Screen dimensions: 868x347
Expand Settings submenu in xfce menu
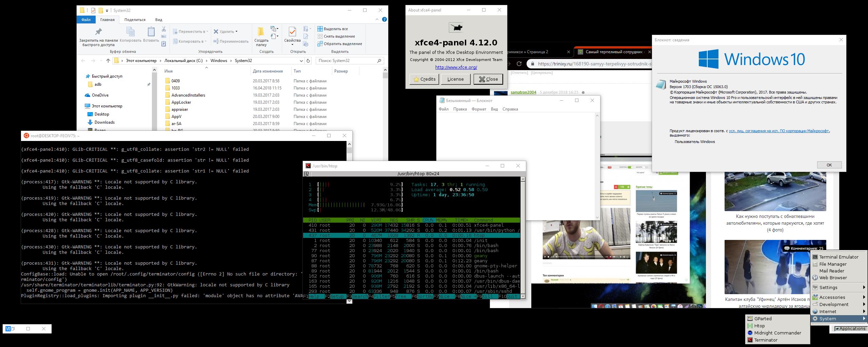point(839,287)
